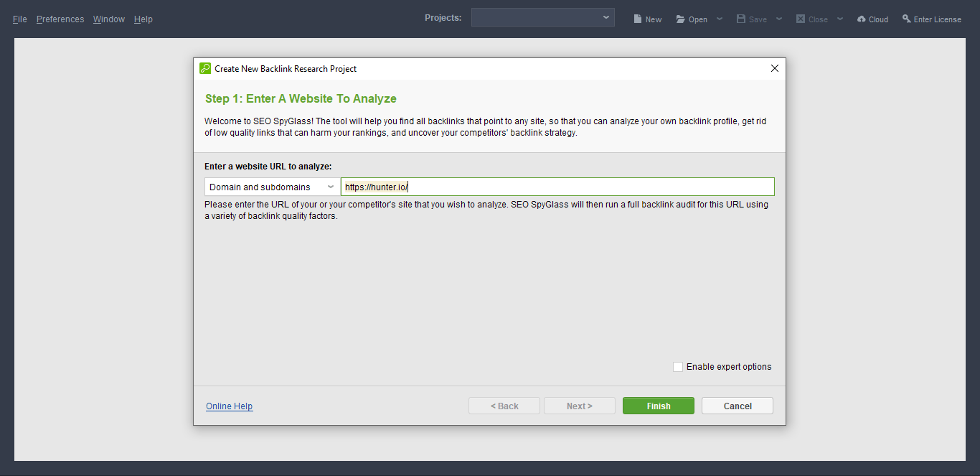This screenshot has width=980, height=476.
Task: Open the Online Help link
Action: pos(230,406)
